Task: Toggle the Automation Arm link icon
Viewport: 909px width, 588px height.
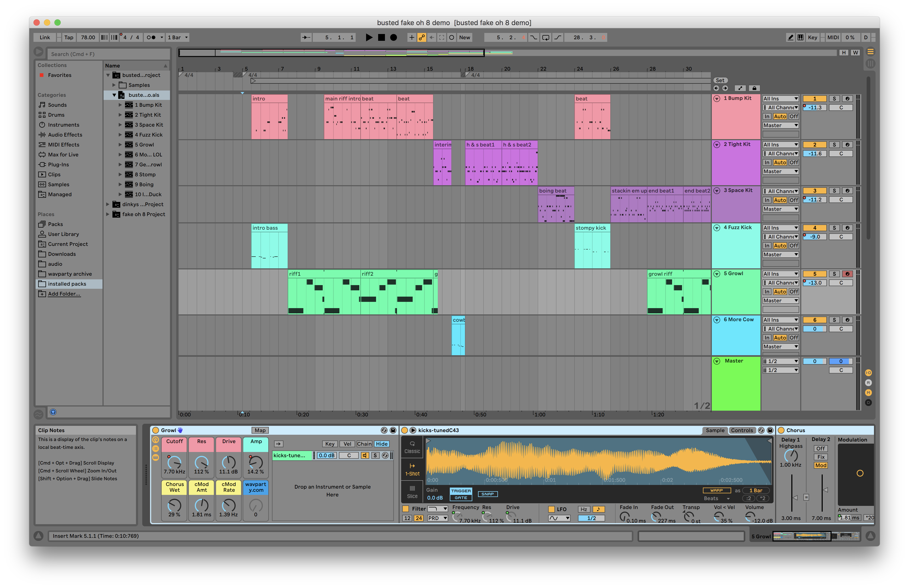Action: (421, 37)
